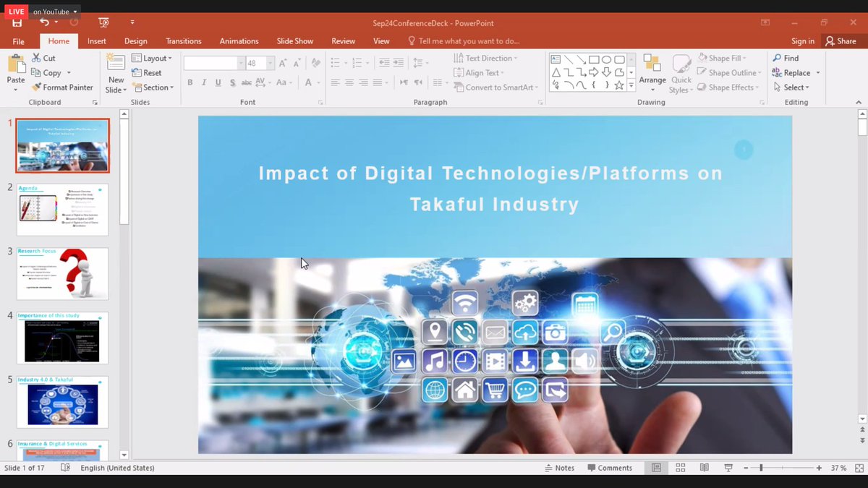Reset the slide layout
This screenshot has width=868, height=488.
147,72
